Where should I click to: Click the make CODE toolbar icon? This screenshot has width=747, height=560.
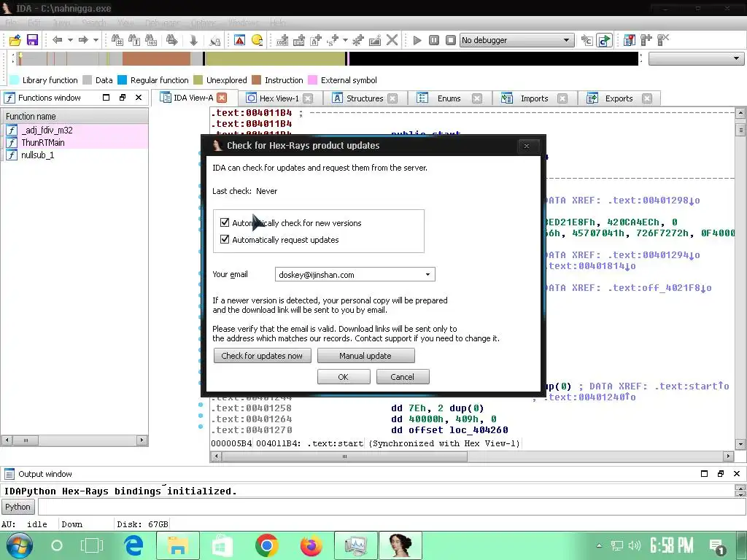tap(282, 40)
